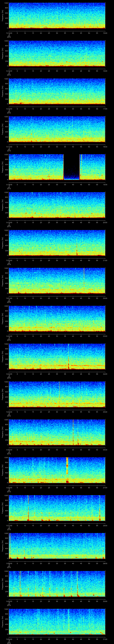Open the spectrogram panel starting at 5:16:00
The image size is (114, 644).
click(x=57, y=91)
